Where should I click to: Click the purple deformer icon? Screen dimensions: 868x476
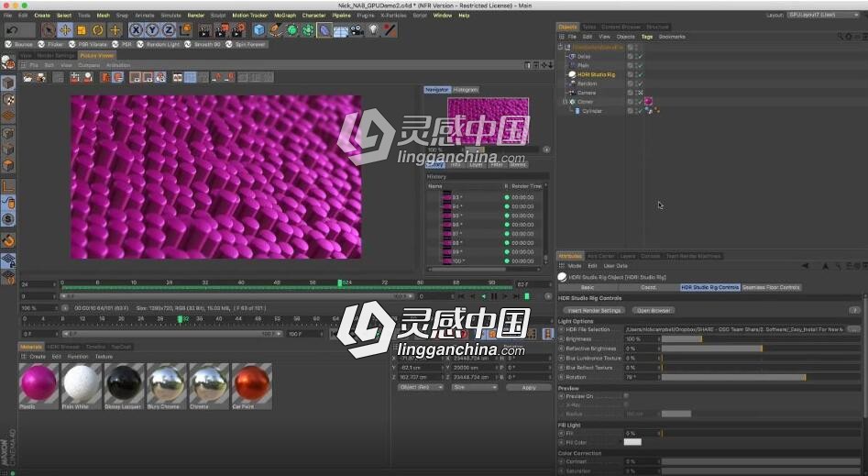pos(324,30)
